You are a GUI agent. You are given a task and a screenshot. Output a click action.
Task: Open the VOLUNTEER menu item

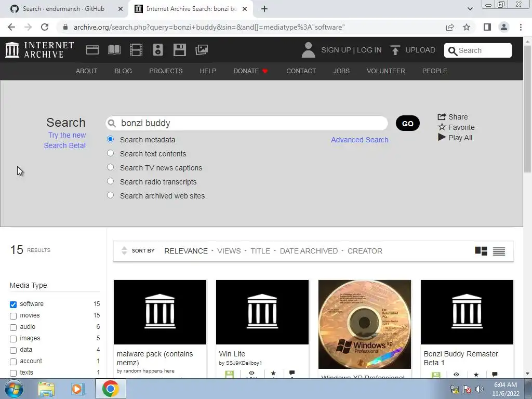coord(386,71)
